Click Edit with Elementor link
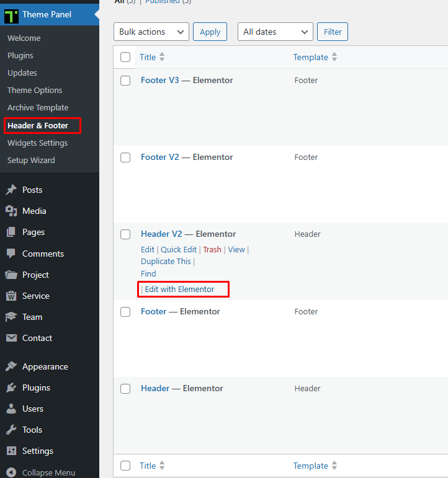The height and width of the screenshot is (478, 448). (179, 290)
